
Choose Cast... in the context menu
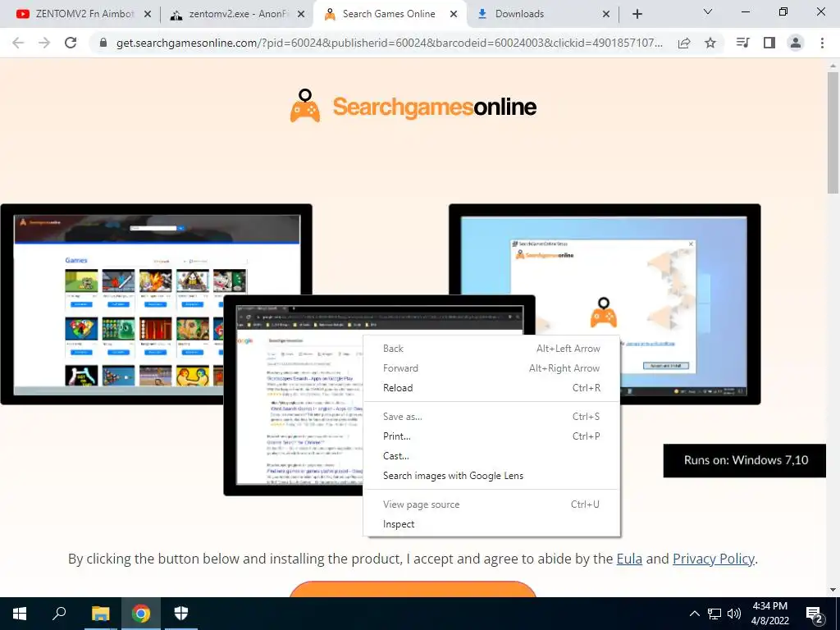[x=491, y=456]
